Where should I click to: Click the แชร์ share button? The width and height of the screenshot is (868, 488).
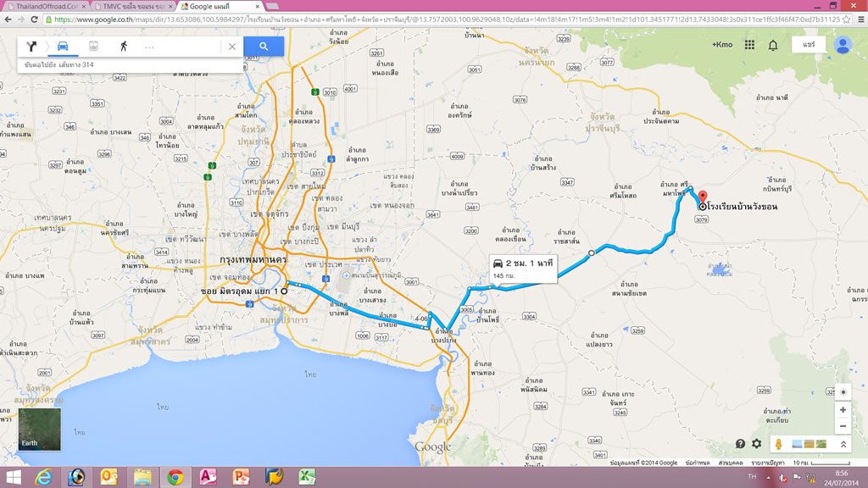point(809,45)
